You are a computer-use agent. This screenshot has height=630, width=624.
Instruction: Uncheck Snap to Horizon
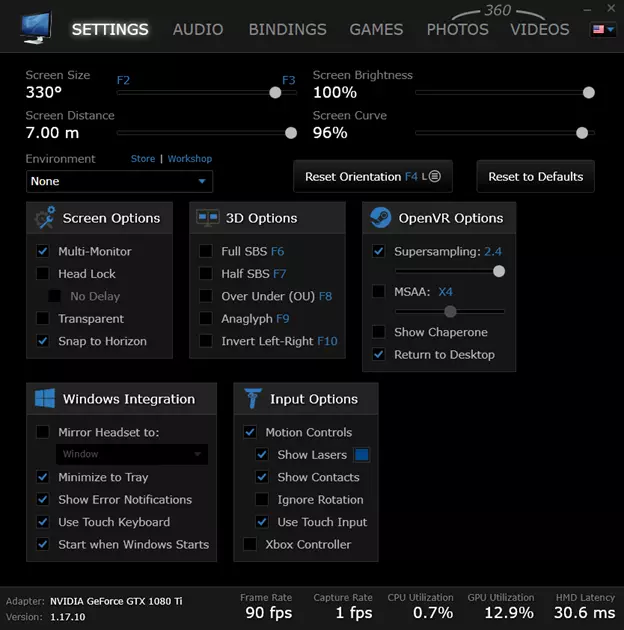click(x=43, y=341)
